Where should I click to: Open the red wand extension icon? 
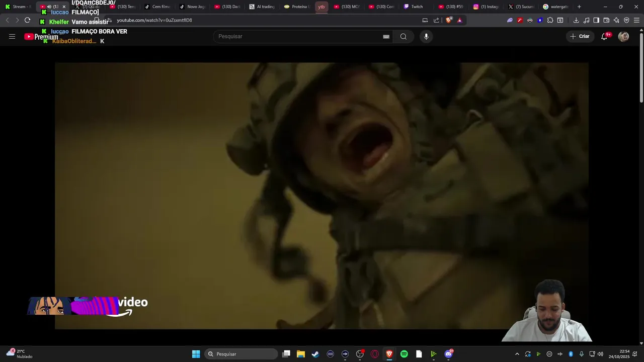tap(520, 20)
